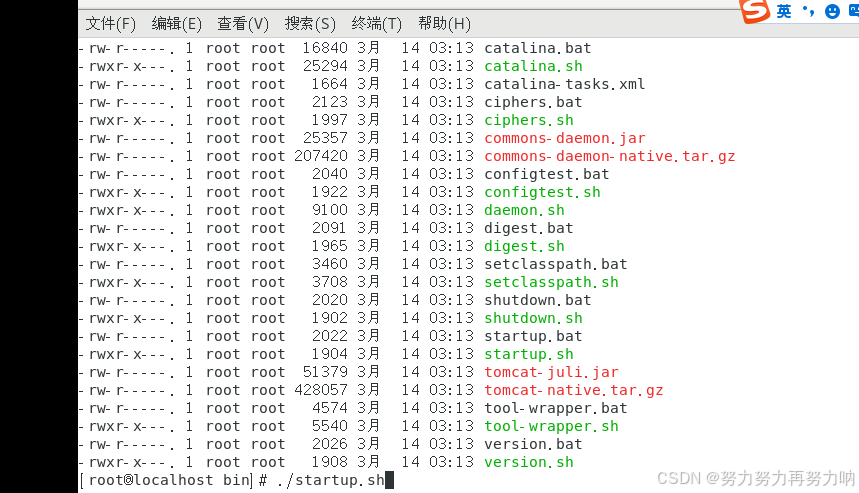Open the 查看(V) menu
Viewport: 859px width, 493px height.
click(243, 24)
